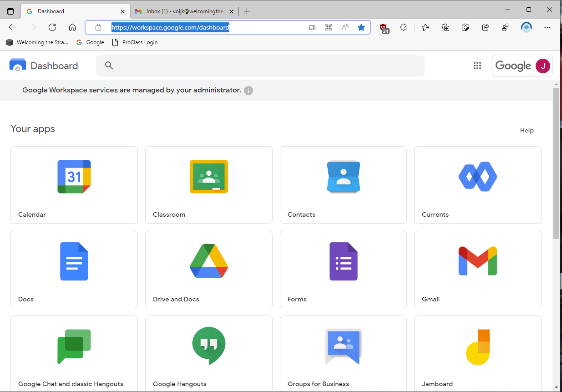Open the uBlock extension icon showing 24
Image resolution: width=562 pixels, height=392 pixels.
pyautogui.click(x=384, y=28)
